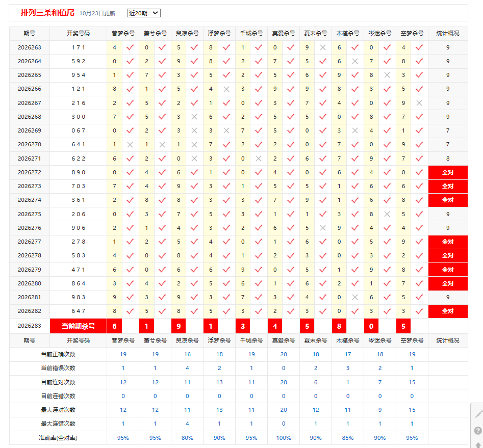The height and width of the screenshot is (448, 483).
Task: Click the 目前连错次数 row label
Action: (58, 397)
